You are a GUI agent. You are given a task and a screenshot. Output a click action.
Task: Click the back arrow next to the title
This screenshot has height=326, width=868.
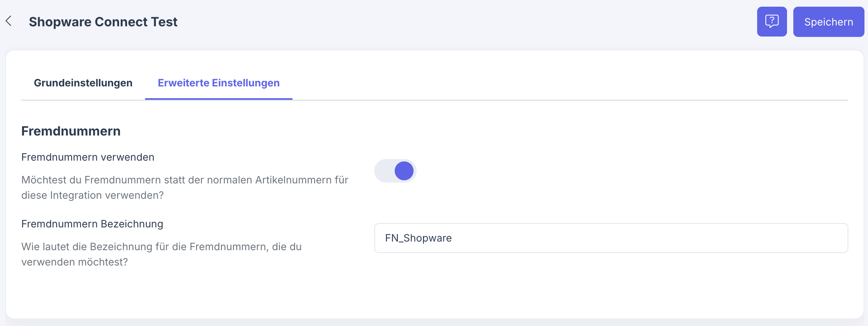pyautogui.click(x=9, y=21)
